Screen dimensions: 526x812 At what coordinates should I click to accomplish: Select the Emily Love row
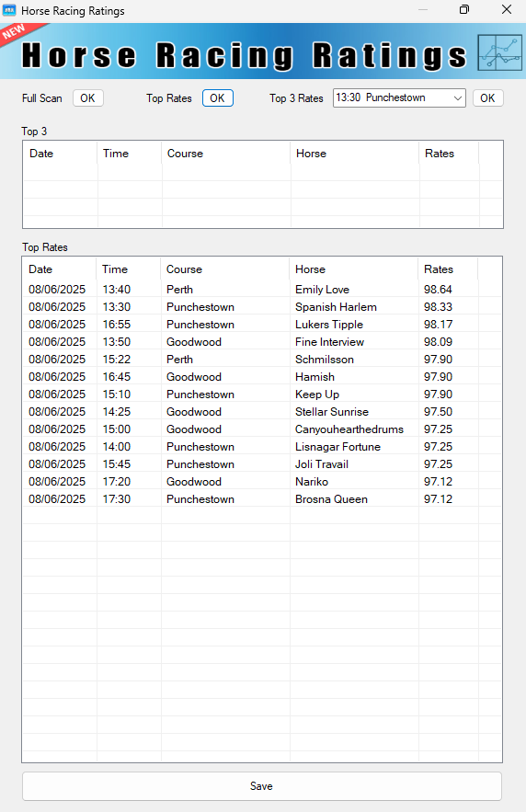tap(262, 290)
